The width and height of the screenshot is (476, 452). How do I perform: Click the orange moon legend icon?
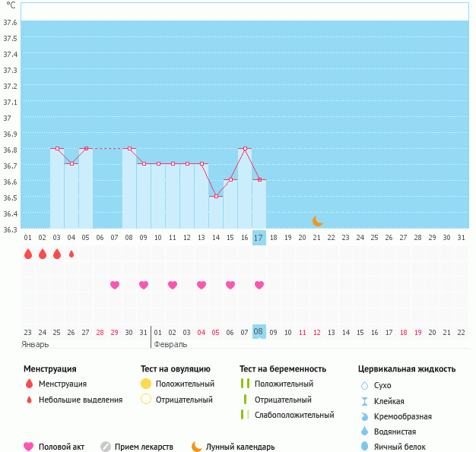[x=197, y=447]
